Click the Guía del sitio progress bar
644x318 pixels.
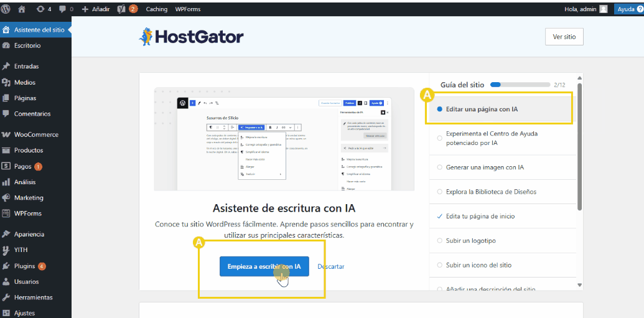pos(520,85)
